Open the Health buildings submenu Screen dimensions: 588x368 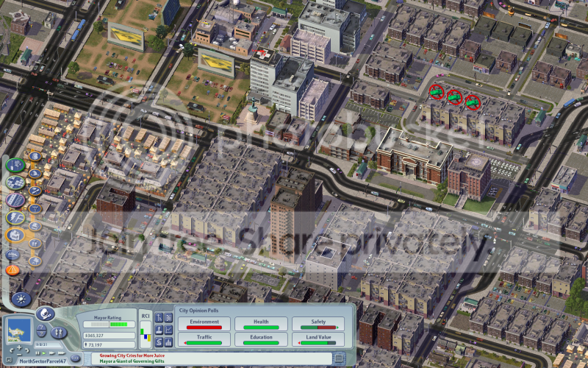click(x=35, y=208)
